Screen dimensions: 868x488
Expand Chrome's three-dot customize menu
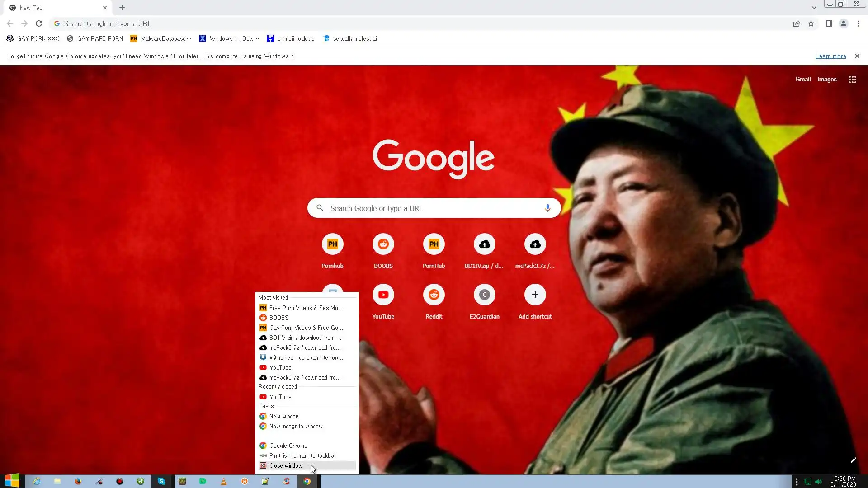click(x=858, y=23)
